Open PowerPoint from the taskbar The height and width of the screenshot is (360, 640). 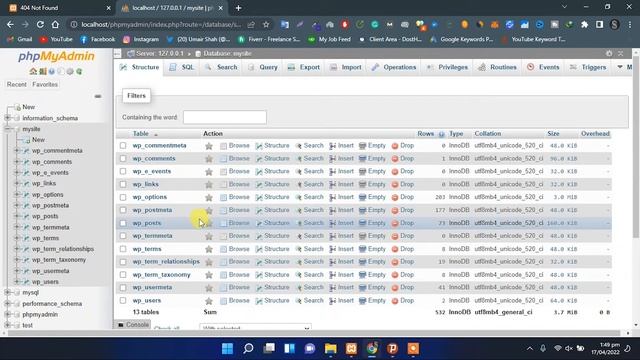coord(393,349)
